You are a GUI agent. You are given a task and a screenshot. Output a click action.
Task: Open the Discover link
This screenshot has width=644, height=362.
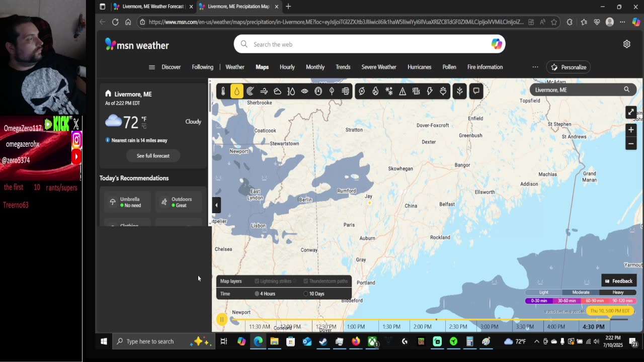tap(171, 67)
